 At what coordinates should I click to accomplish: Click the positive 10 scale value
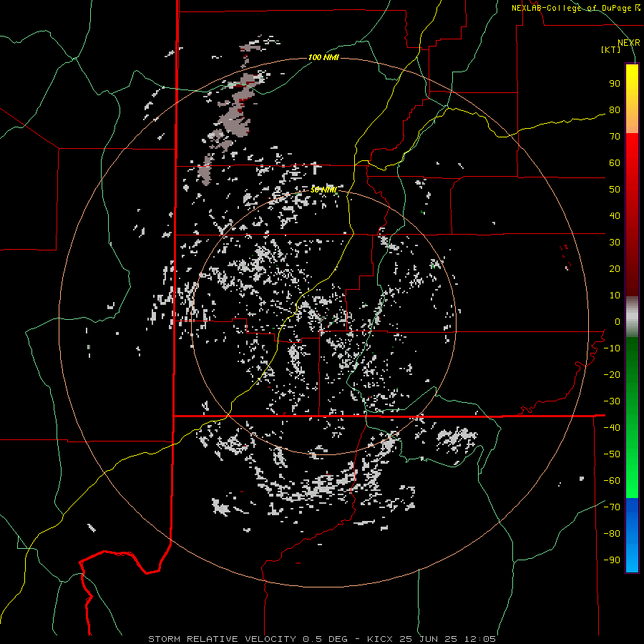point(615,296)
